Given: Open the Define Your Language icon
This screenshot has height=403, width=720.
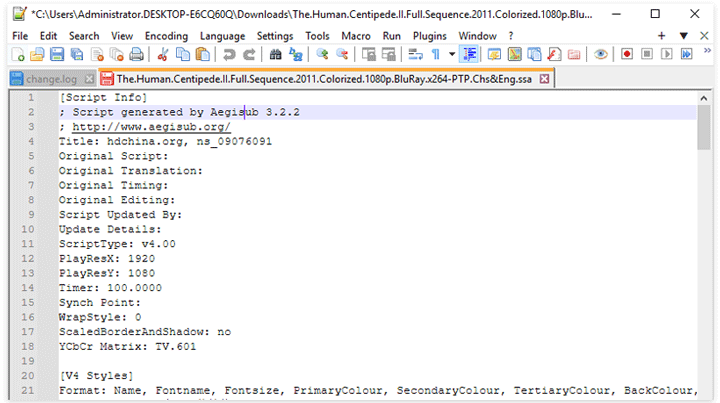Looking at the screenshot, I should (494, 55).
